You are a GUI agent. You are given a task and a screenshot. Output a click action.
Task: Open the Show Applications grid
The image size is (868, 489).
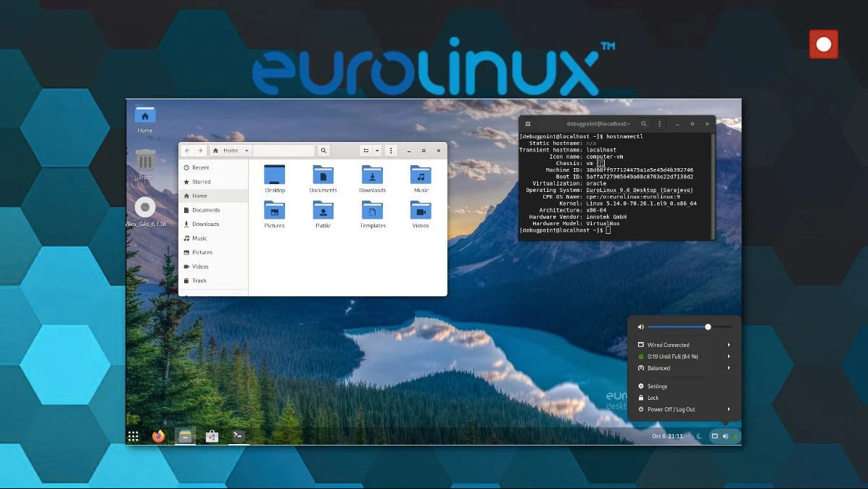(x=133, y=436)
